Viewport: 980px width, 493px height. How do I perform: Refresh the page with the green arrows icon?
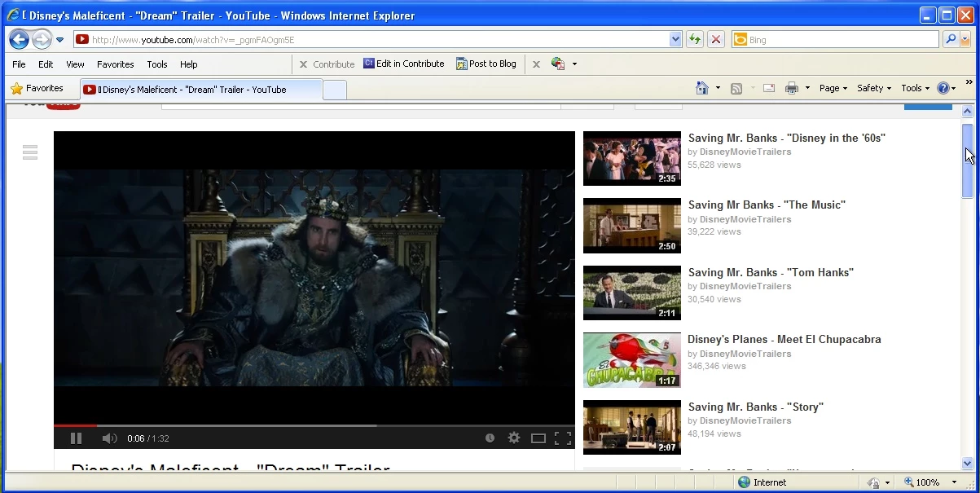pyautogui.click(x=695, y=39)
